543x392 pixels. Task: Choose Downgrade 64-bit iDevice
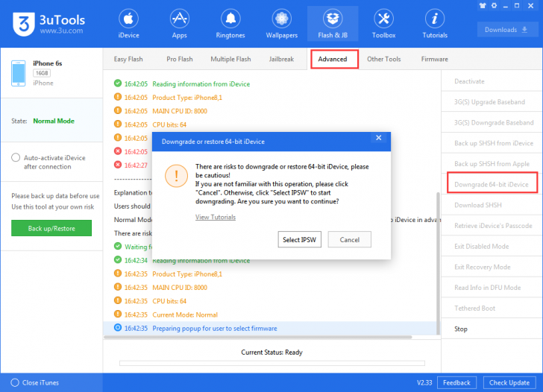[x=492, y=184]
